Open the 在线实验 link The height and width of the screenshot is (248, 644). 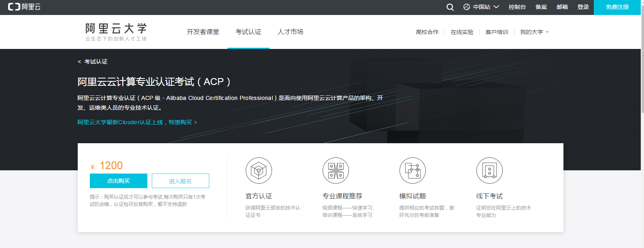click(462, 32)
